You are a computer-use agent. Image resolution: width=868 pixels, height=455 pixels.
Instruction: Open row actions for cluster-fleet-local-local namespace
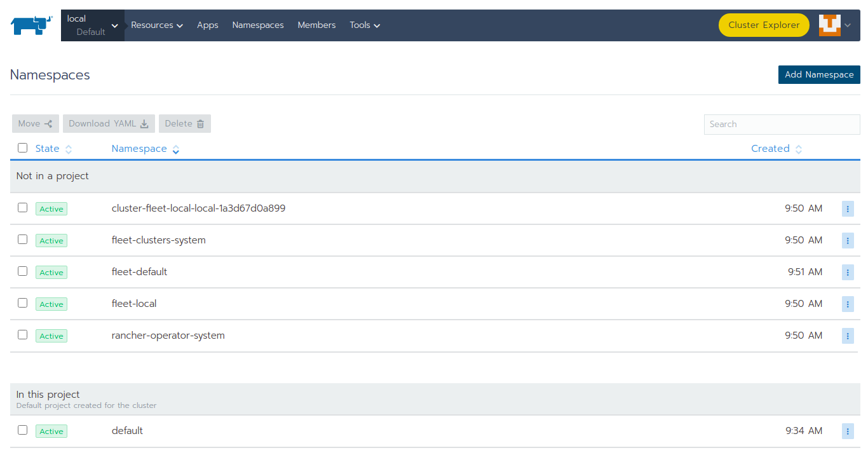(x=848, y=209)
